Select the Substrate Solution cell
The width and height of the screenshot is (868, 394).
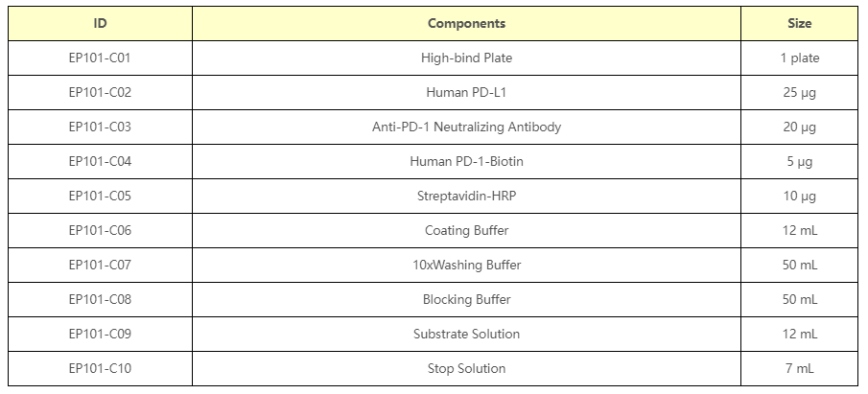[466, 334]
